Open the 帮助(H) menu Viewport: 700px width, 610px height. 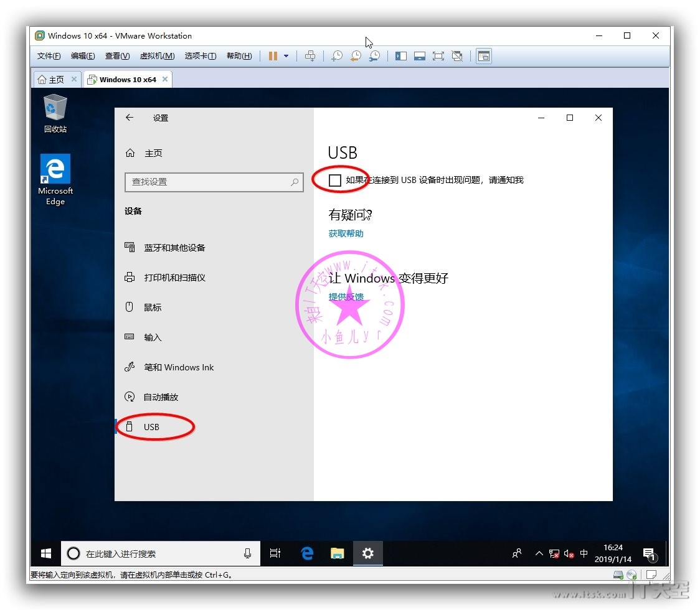pyautogui.click(x=239, y=56)
